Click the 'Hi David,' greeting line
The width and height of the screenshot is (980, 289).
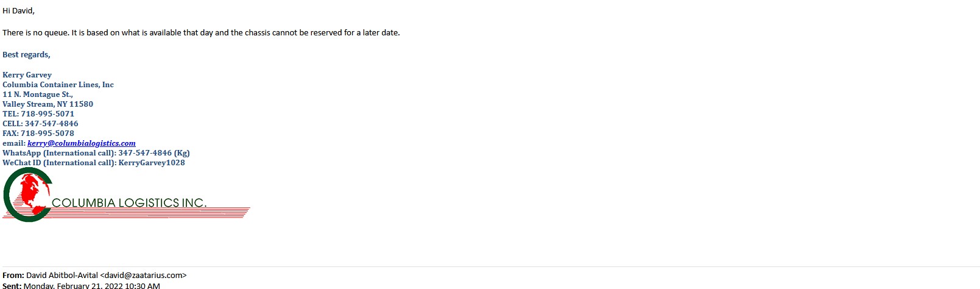pos(18,11)
